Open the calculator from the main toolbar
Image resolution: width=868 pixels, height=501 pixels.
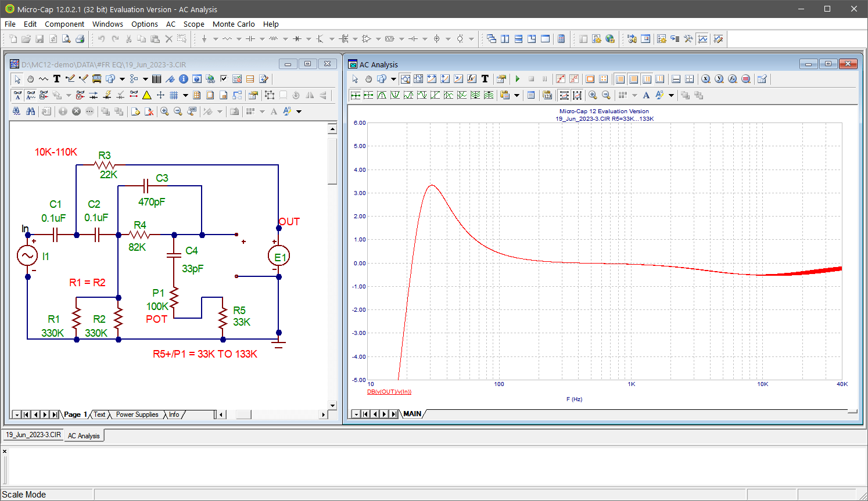coord(561,39)
